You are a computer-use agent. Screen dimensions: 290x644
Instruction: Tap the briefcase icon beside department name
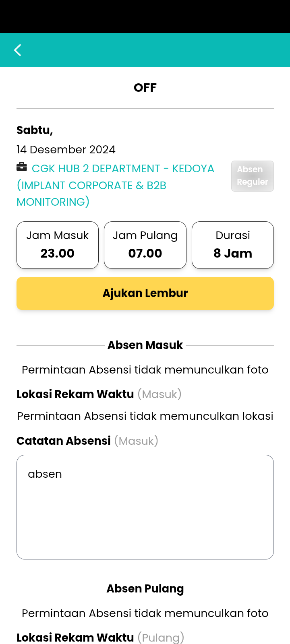[22, 167]
